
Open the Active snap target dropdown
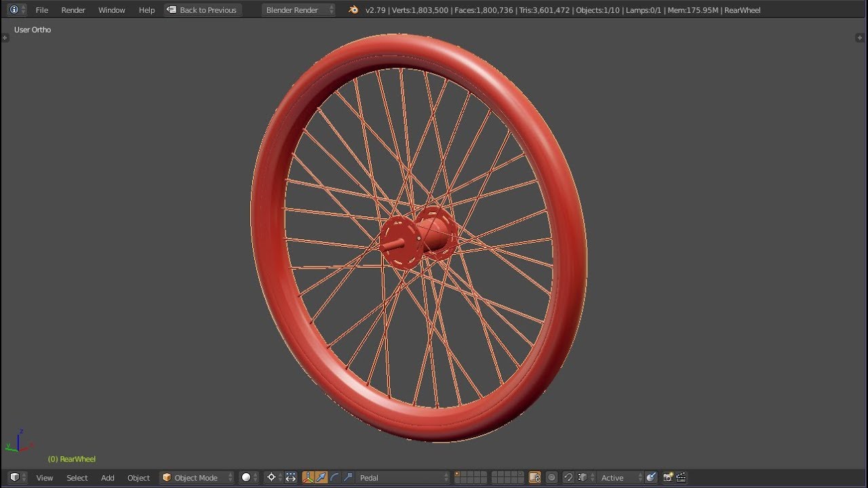pos(618,478)
